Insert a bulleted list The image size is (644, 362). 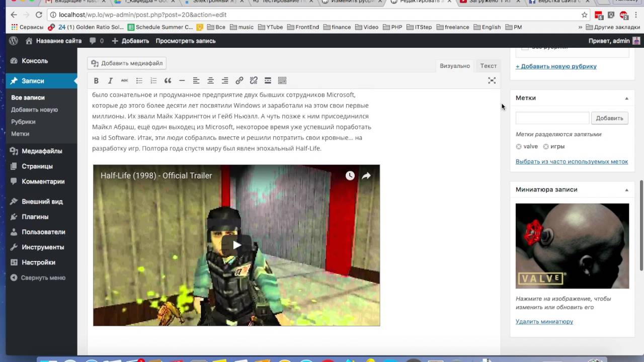(139, 80)
